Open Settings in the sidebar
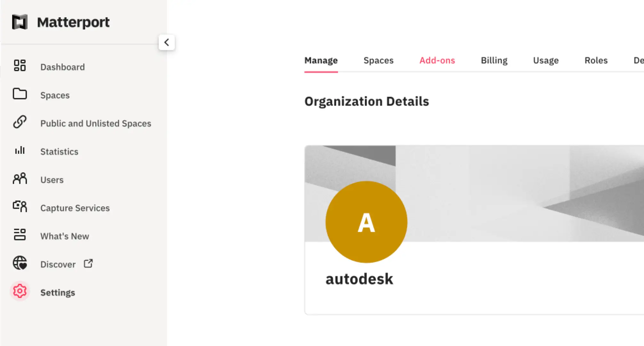 tap(58, 292)
